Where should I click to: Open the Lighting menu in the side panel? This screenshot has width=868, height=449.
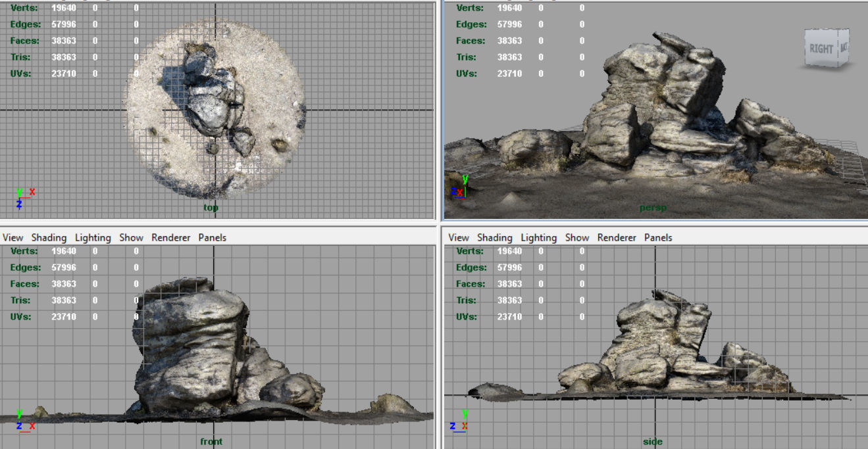539,237
